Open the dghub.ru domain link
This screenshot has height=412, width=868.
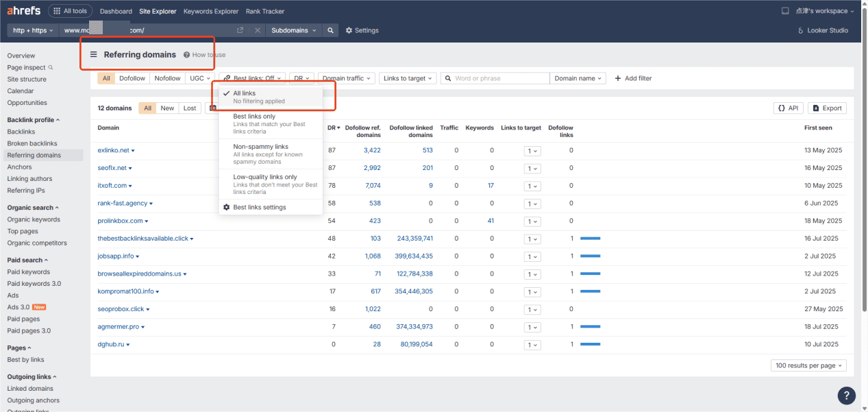pyautogui.click(x=111, y=344)
